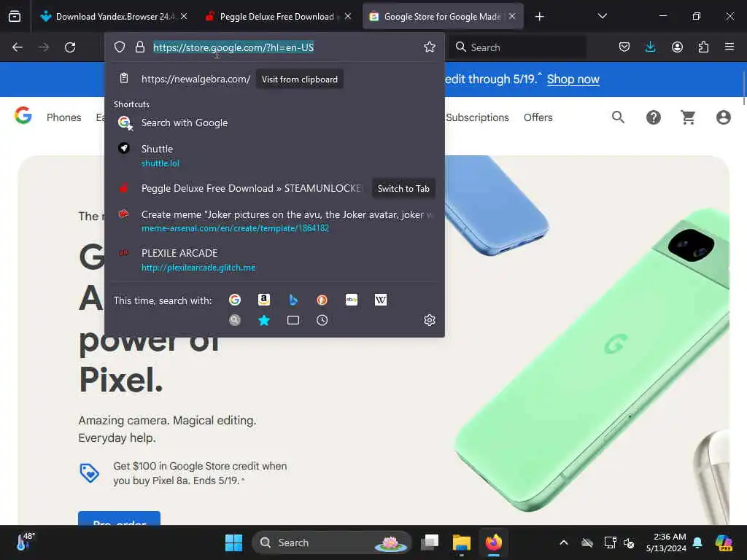Close the Peggle Deluxe tab
The width and height of the screenshot is (747, 560).
(x=348, y=16)
